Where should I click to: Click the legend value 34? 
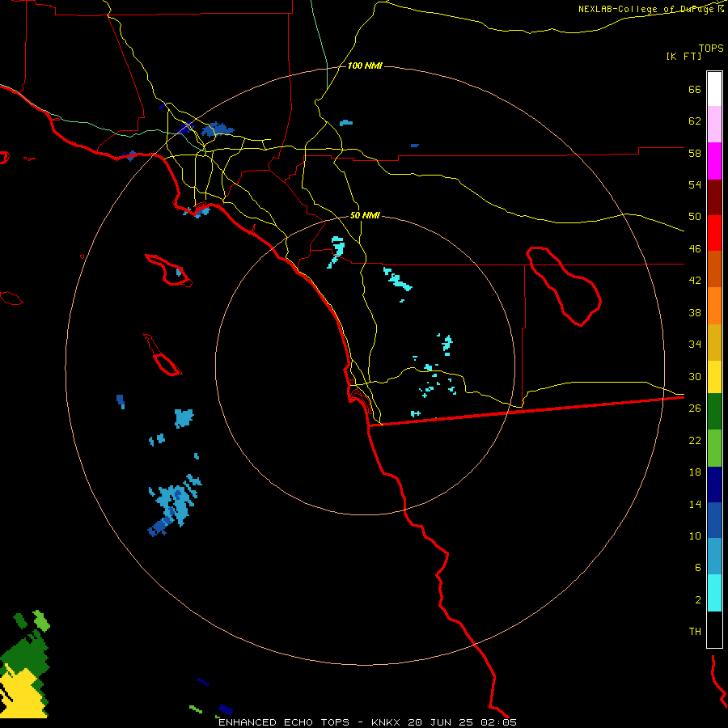click(695, 345)
